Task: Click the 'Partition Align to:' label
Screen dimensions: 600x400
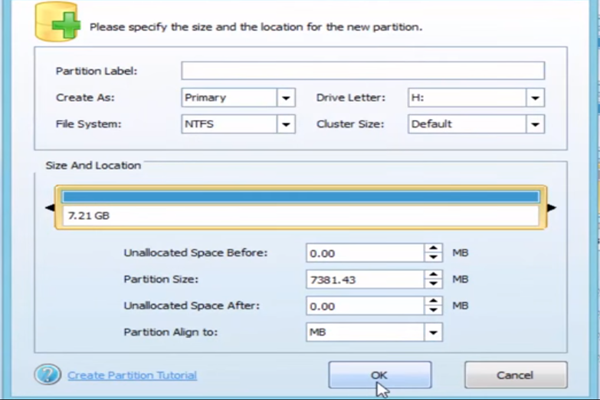Action: [171, 332]
